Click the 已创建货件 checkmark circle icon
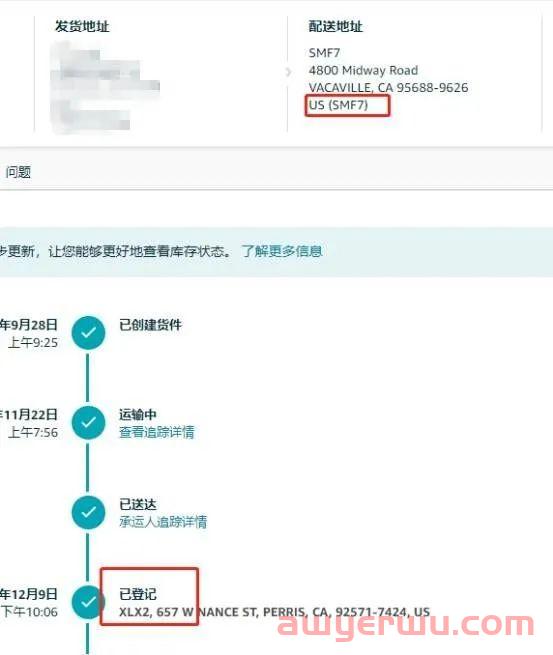 pyautogui.click(x=88, y=333)
